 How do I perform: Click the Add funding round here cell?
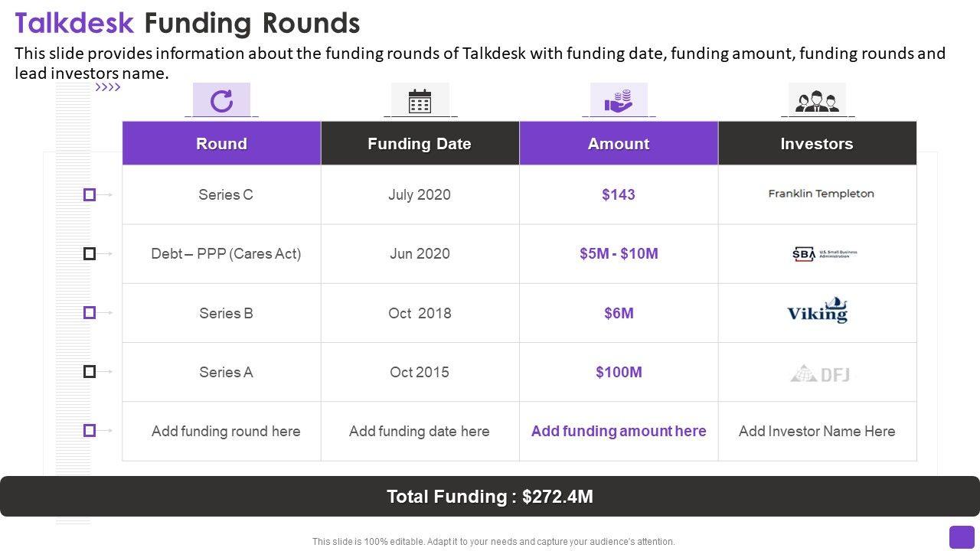(226, 432)
